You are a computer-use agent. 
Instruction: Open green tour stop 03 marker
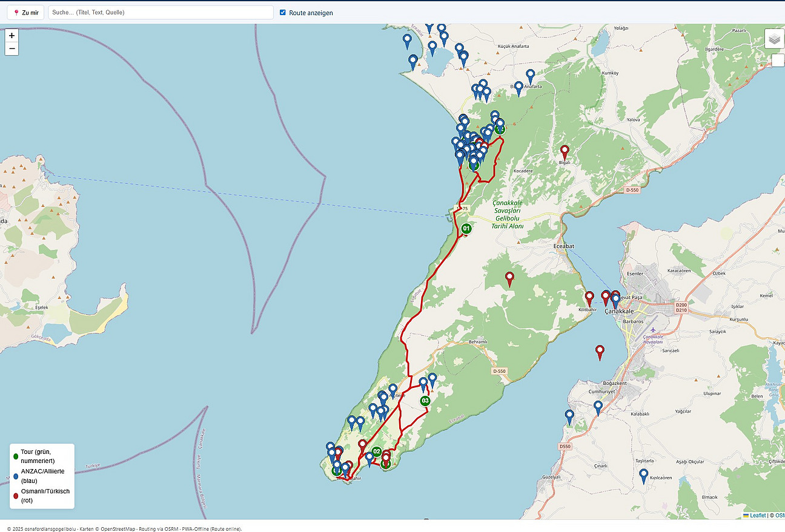click(x=425, y=401)
